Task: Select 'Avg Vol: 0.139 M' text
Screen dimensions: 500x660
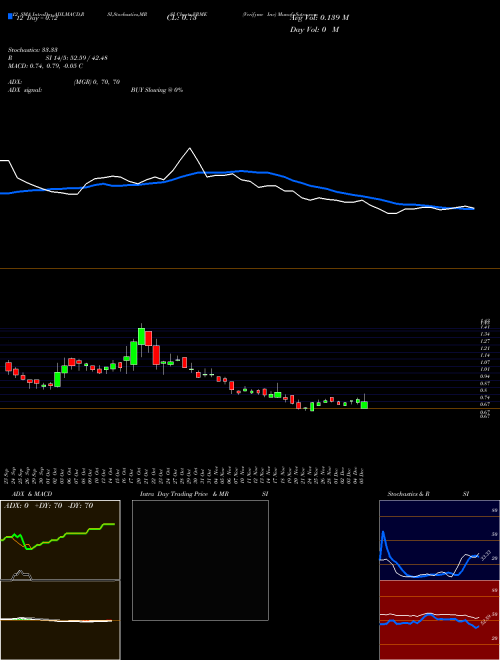Action: click(x=319, y=17)
